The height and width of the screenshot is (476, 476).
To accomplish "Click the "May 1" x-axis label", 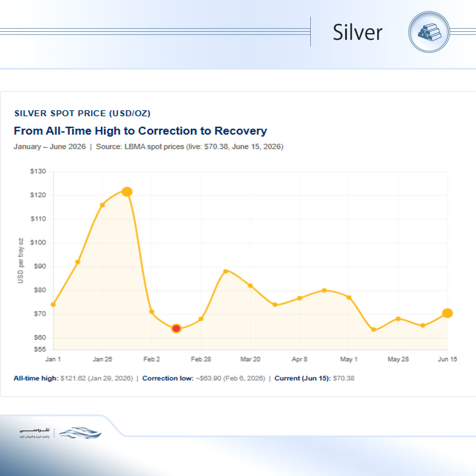I will (349, 359).
